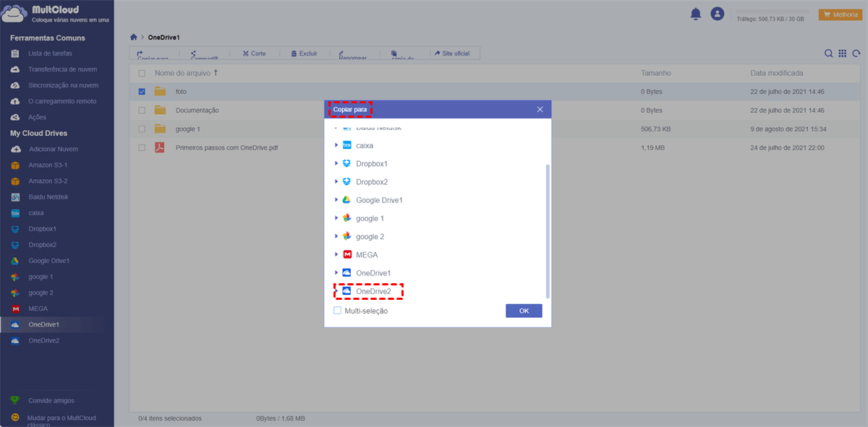Expand caixa in the dialog tree
868x427 pixels.
point(336,145)
